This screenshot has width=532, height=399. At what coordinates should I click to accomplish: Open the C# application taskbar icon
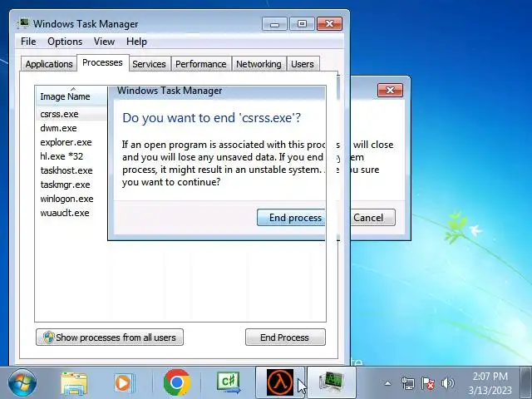click(229, 382)
